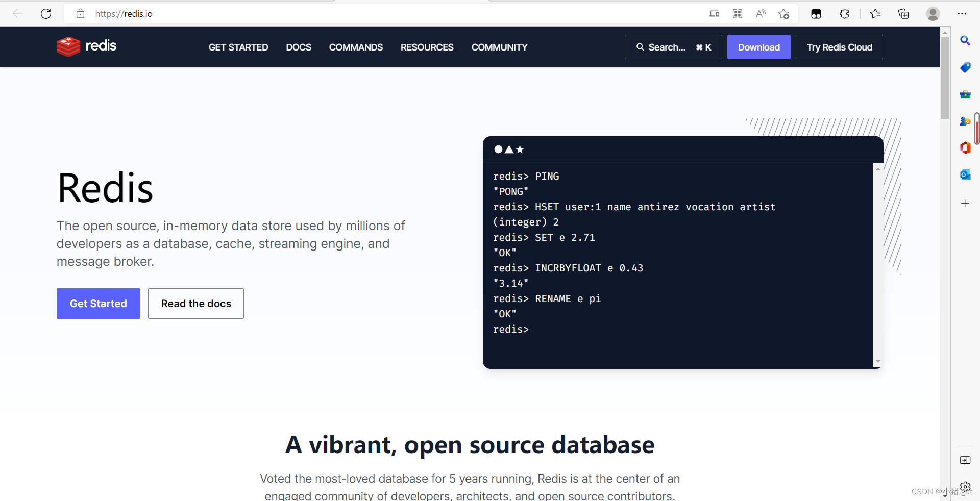Click the enter immersive reader device icon

[715, 14]
